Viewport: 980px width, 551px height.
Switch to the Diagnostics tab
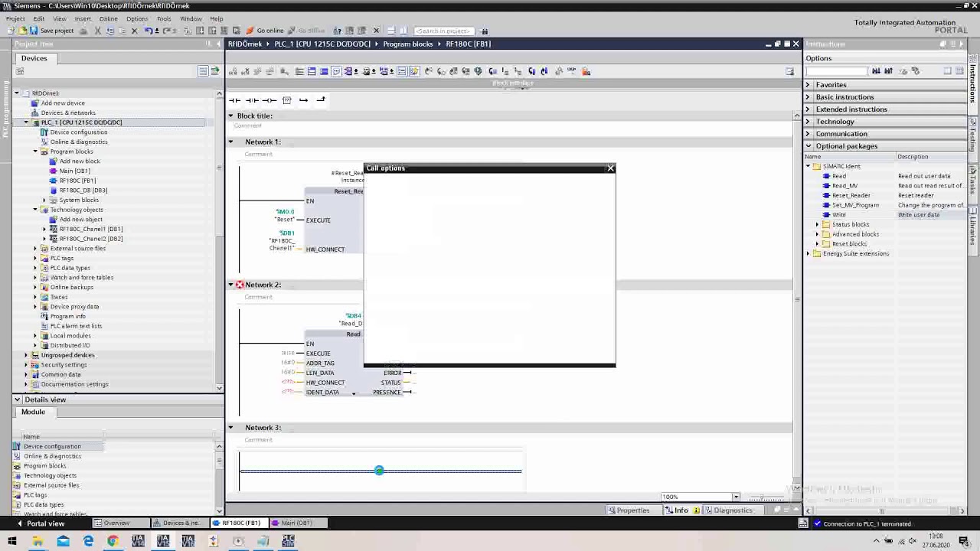[x=729, y=510]
